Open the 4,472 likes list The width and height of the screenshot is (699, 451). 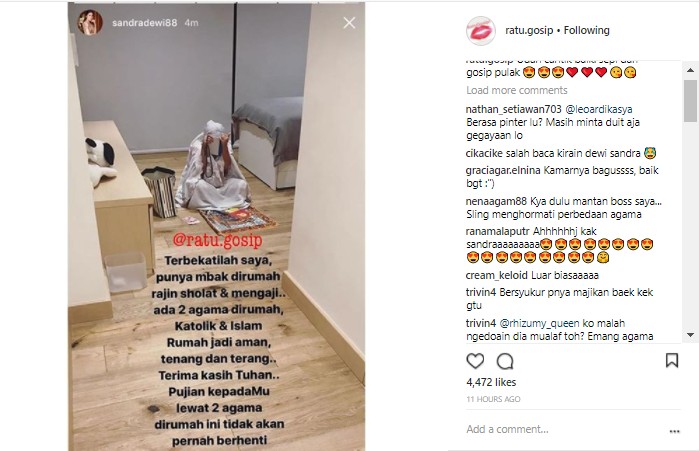[491, 382]
